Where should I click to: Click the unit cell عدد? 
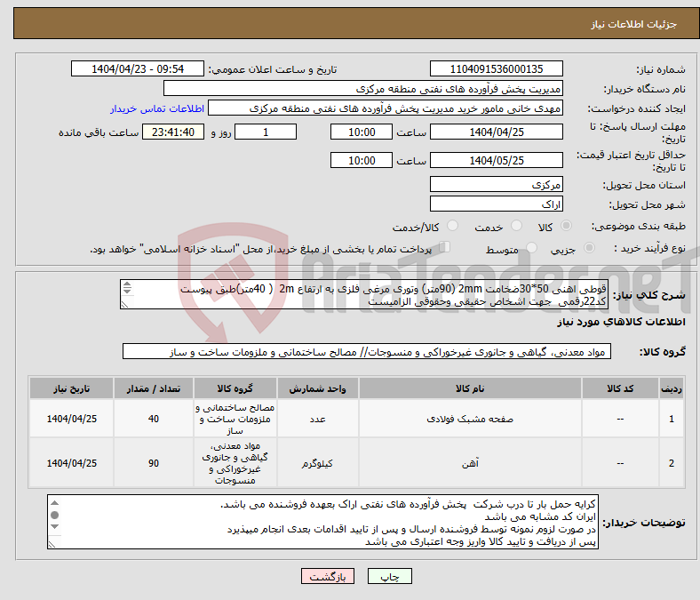pos(317,419)
